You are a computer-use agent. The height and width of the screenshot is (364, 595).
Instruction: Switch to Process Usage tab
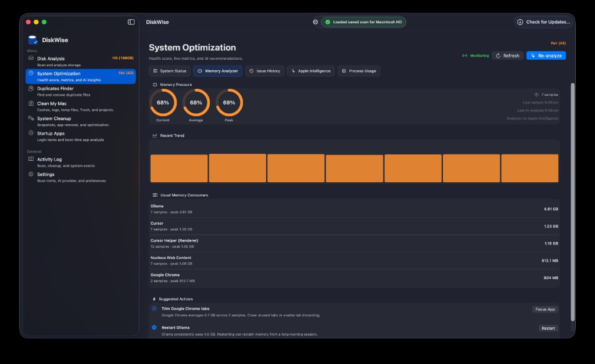tap(359, 71)
